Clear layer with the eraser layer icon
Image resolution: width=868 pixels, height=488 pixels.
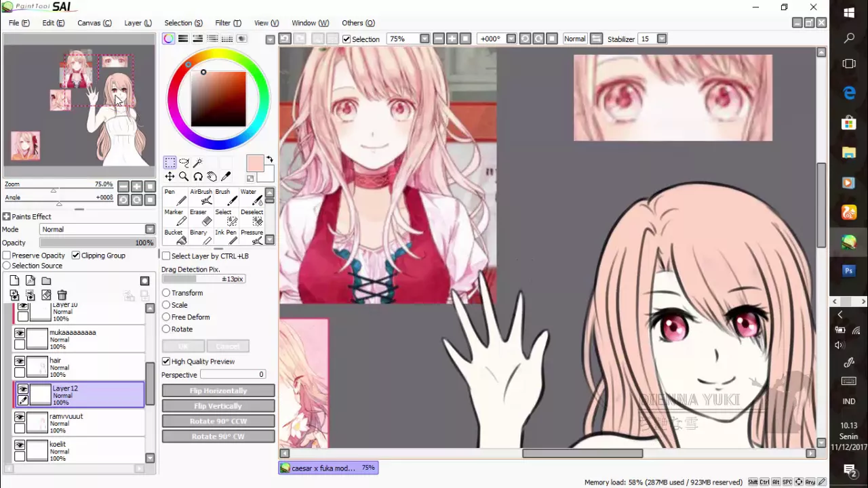point(46,295)
